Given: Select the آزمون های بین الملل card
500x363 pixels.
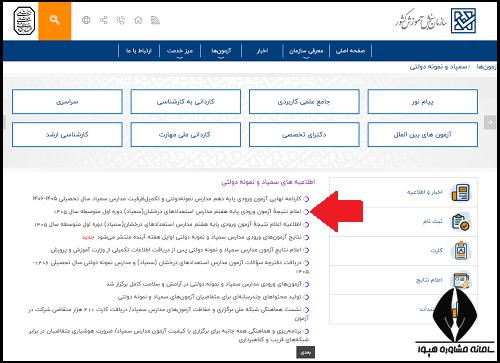Looking at the screenshot, I should point(423,135).
